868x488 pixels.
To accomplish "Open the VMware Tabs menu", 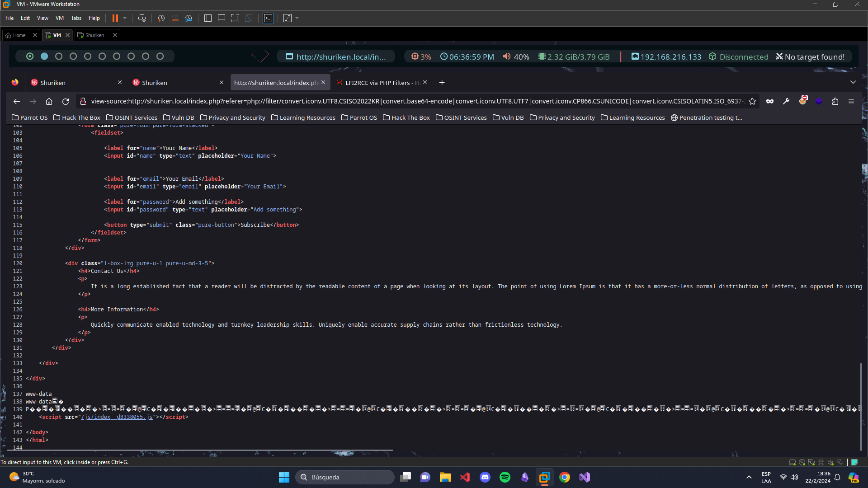I will click(76, 18).
